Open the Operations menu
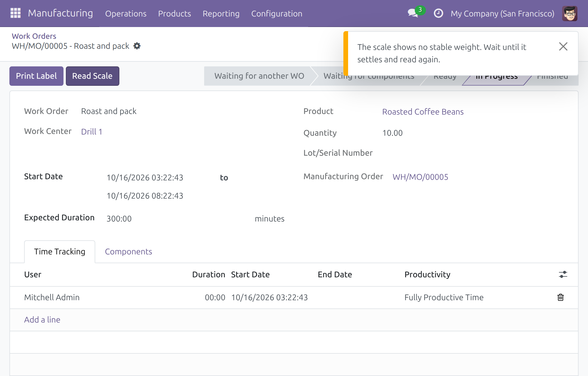Viewport: 588px width, 376px height. click(x=126, y=14)
